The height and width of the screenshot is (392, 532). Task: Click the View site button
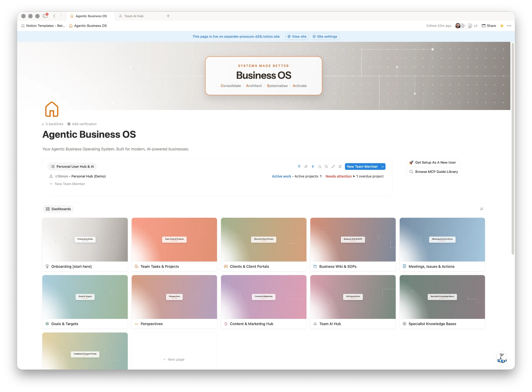tap(297, 37)
